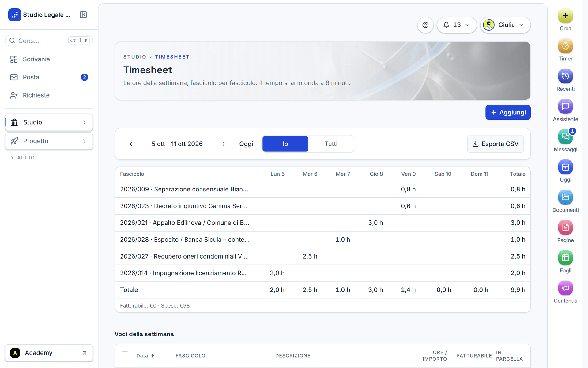Click row 2026/023 Decreto ingiuntivo
This screenshot has width=588, height=368.
pos(322,206)
